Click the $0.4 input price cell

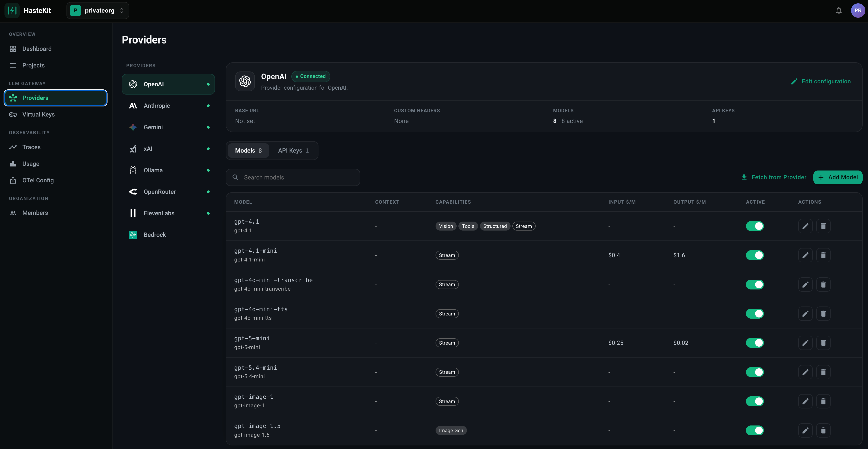click(x=614, y=255)
